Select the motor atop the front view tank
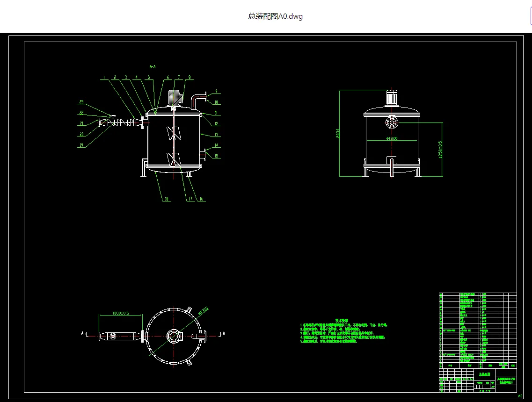The height and width of the screenshot is (402, 532). tap(392, 98)
